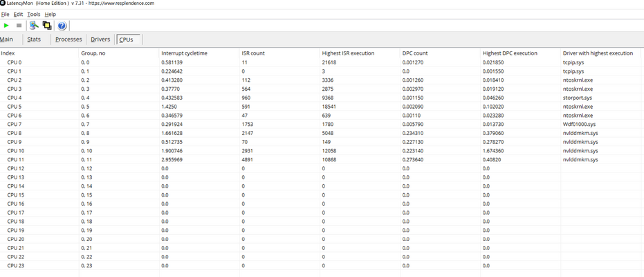Screen dimensions: 644x277
Task: Switch to the Main tab
Action: click(x=7, y=39)
